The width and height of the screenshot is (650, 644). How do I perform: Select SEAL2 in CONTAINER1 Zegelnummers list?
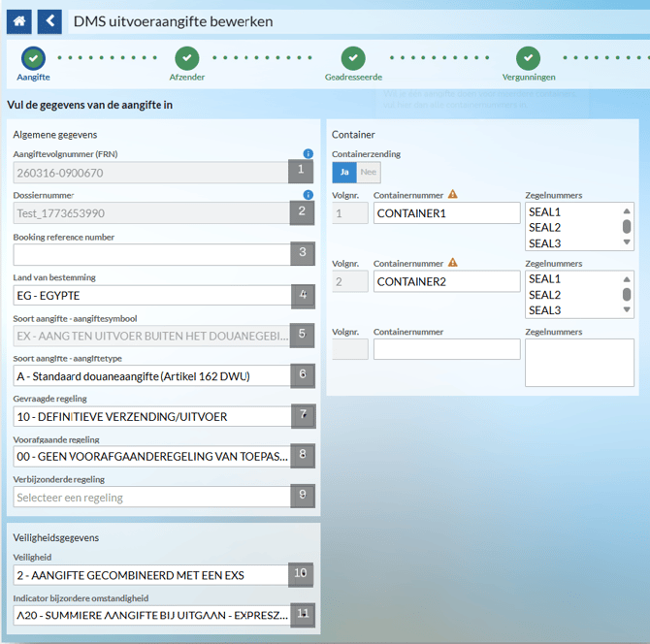point(544,228)
